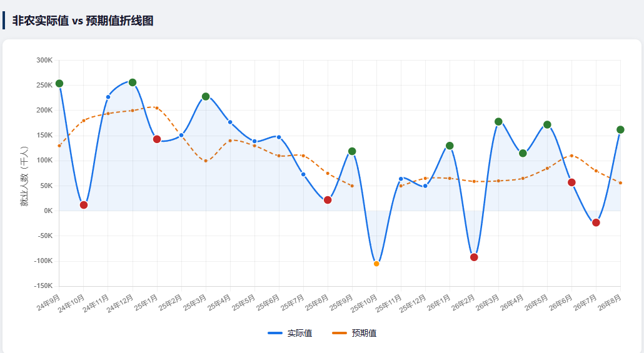
Task: Click the green actual-value point at 25年3月
Action: [x=206, y=96]
